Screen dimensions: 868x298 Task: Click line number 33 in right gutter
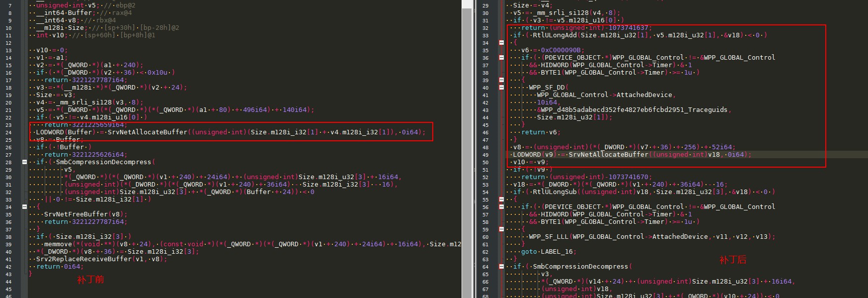point(485,35)
